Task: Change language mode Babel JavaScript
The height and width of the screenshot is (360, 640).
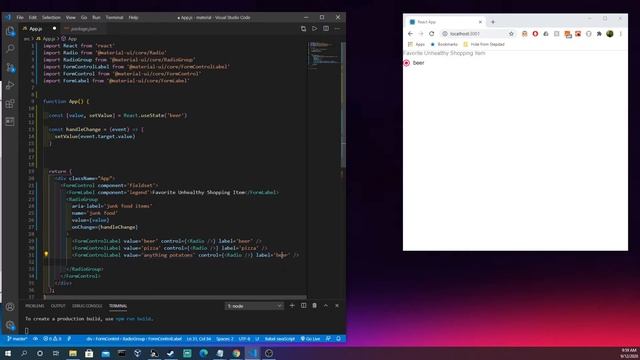Action: coord(280,339)
